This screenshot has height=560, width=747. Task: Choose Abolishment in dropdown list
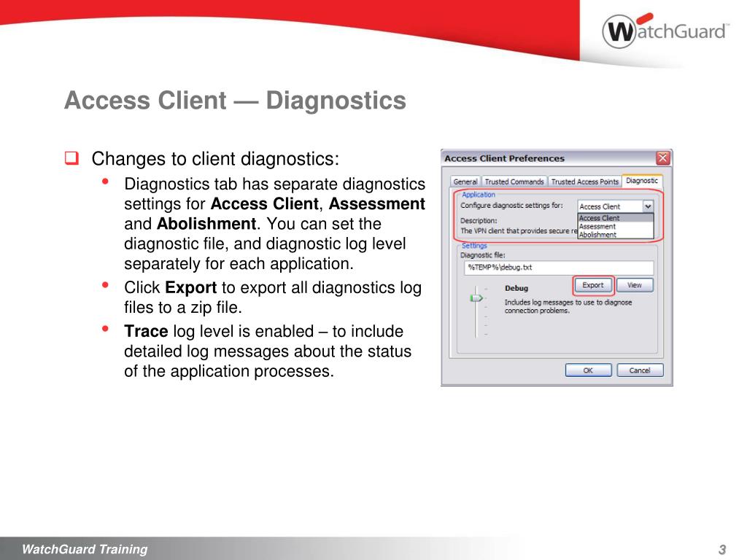[x=615, y=234]
